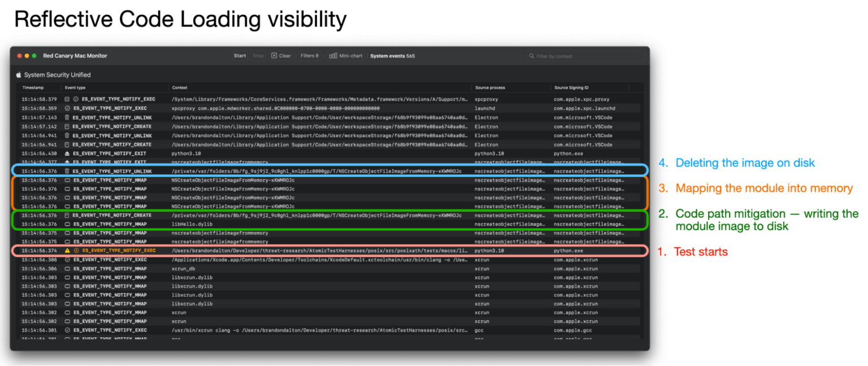The width and height of the screenshot is (868, 366).
Task: Toggle the Mini-chart view
Action: pos(346,55)
